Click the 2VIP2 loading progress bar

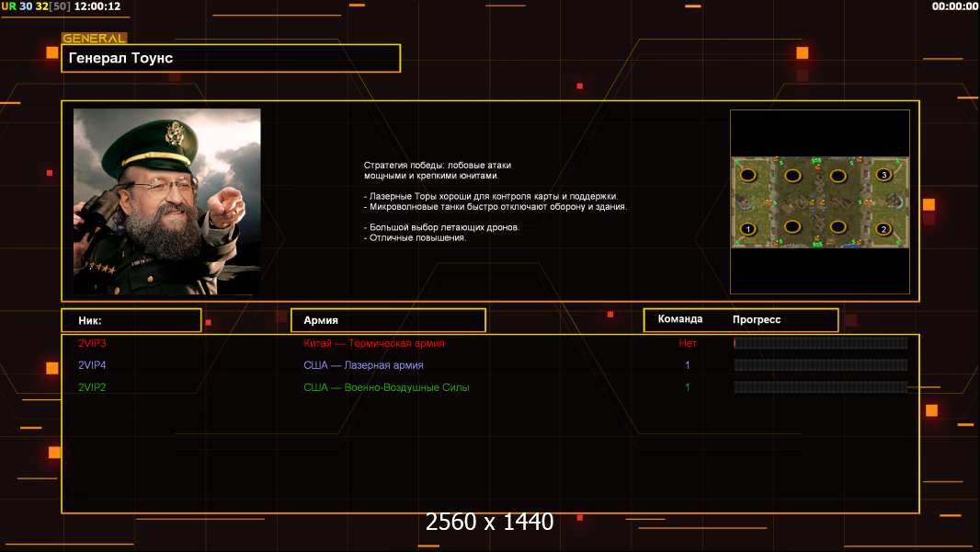[x=821, y=387]
